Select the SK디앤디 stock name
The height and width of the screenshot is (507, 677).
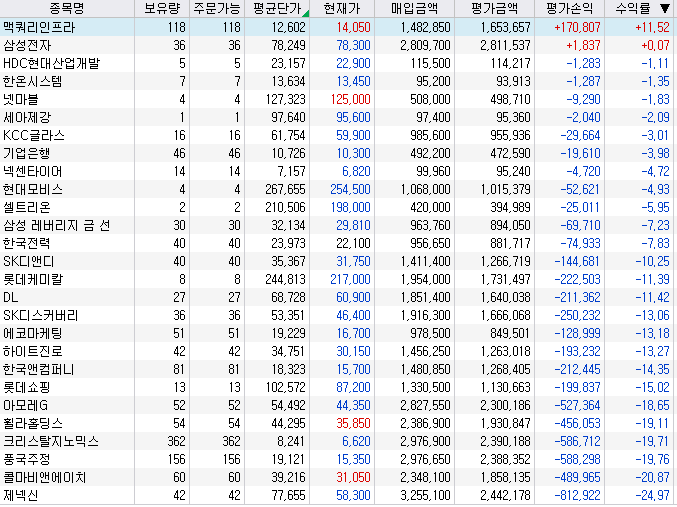click(x=28, y=261)
